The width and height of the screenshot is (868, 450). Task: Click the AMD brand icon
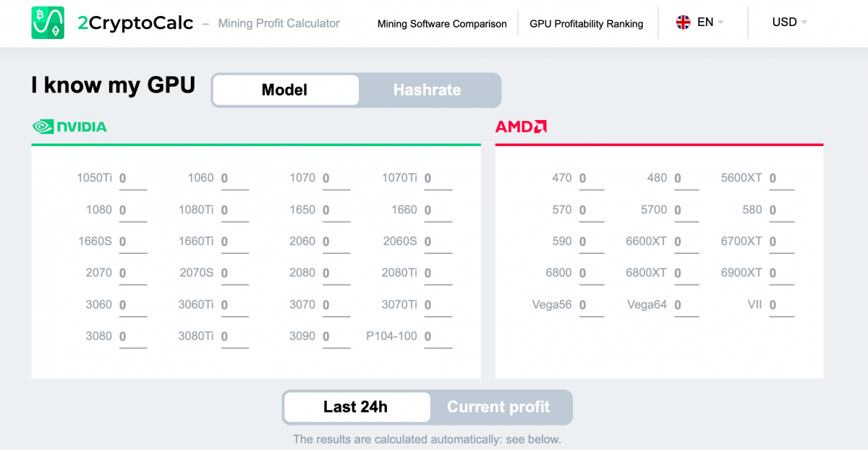coord(521,125)
